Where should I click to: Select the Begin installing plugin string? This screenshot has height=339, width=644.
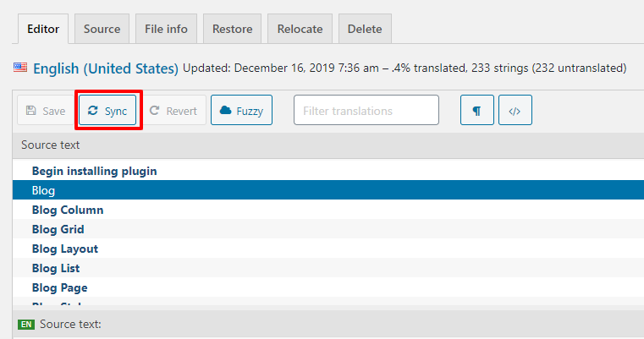(95, 171)
